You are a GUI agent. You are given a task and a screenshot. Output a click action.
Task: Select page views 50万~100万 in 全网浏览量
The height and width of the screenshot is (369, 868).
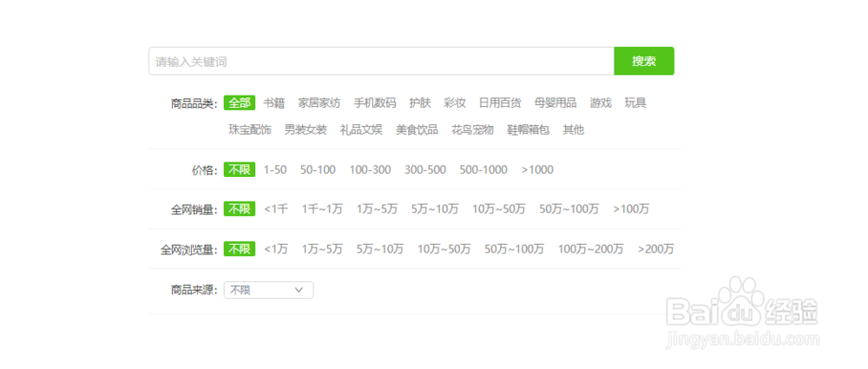pos(514,249)
